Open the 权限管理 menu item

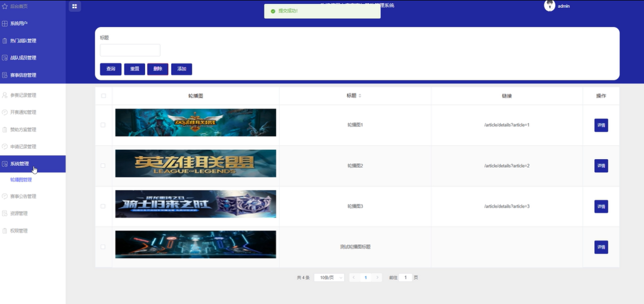point(33,230)
